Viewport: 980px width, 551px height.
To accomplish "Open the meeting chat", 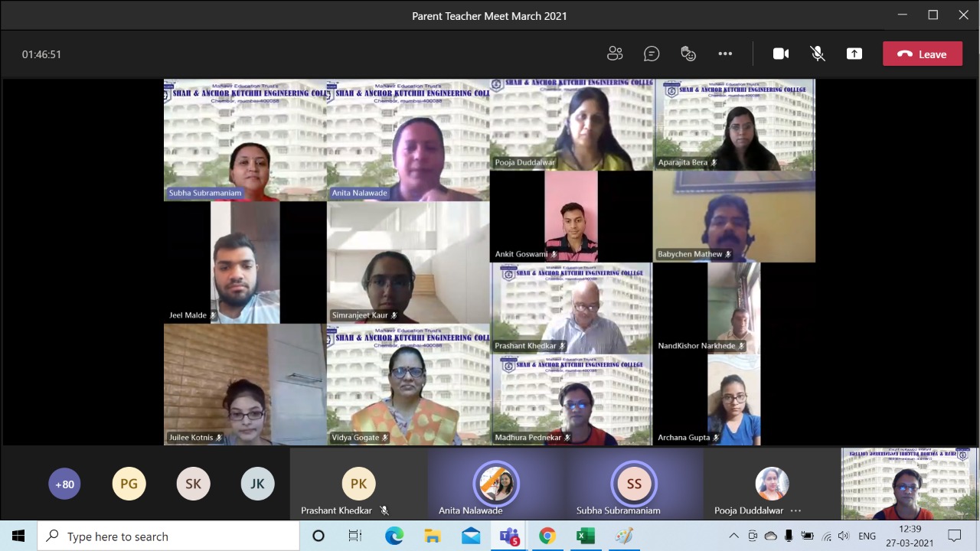I will pos(652,54).
